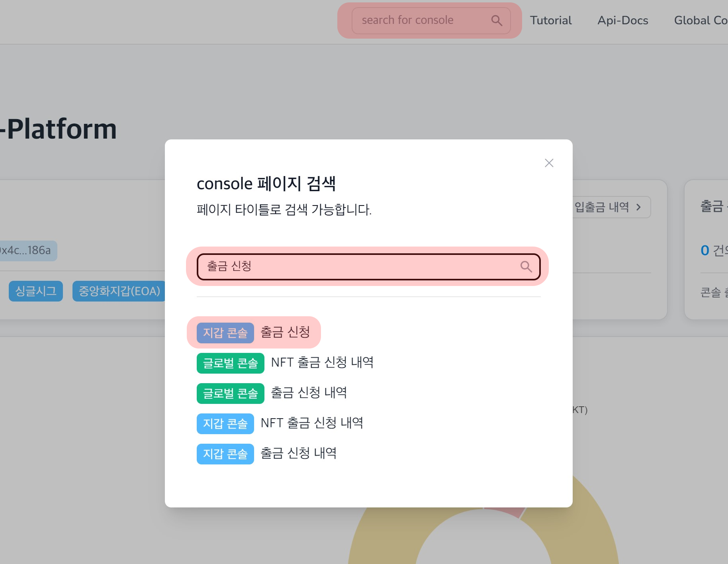
Task: Select the 지갑 콘솔 '출금 신청' result
Action: (x=254, y=333)
